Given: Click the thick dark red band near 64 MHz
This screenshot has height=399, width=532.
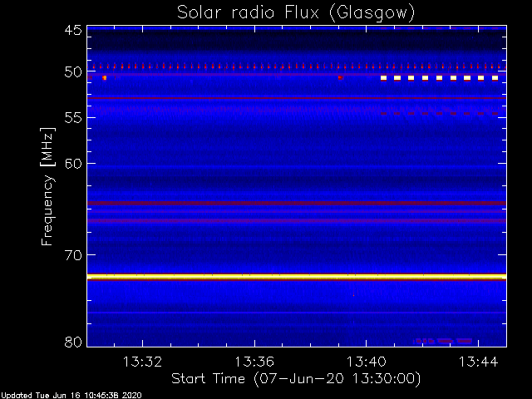Looking at the screenshot, I should [297, 203].
